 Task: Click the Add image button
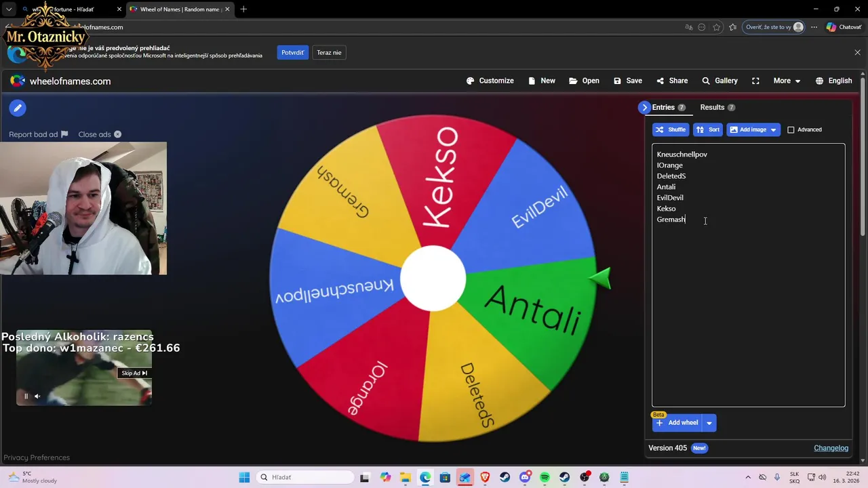pyautogui.click(x=747, y=129)
